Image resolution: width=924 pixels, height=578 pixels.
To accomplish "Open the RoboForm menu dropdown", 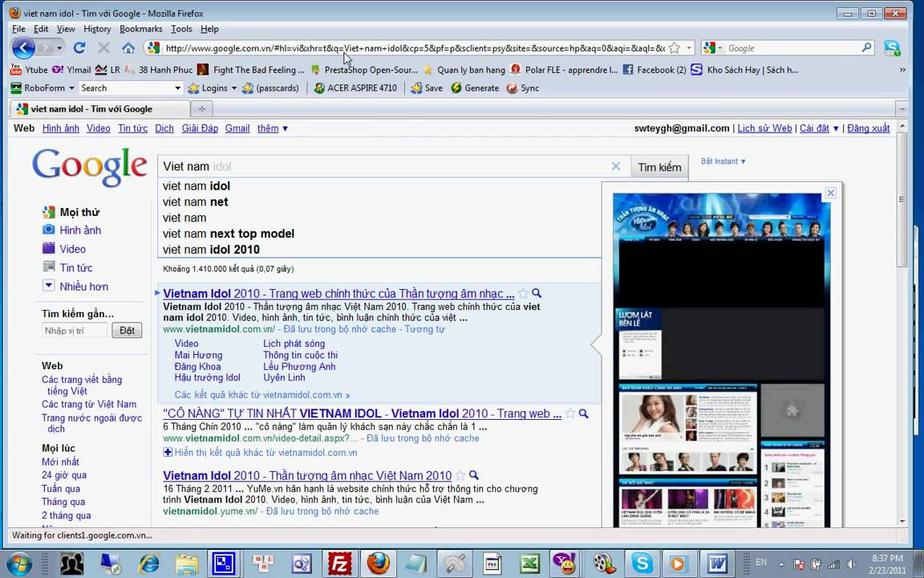I will pos(71,88).
